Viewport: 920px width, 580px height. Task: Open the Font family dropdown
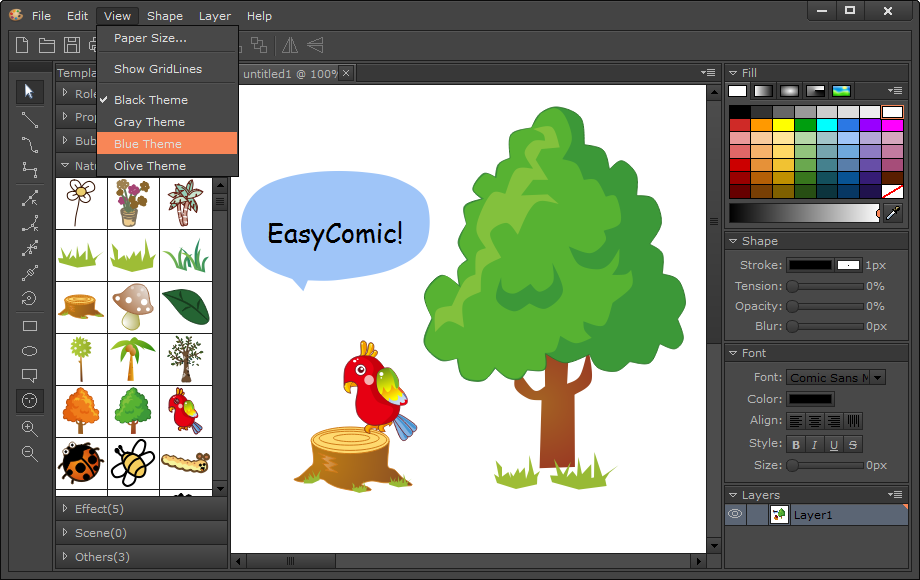point(877,377)
